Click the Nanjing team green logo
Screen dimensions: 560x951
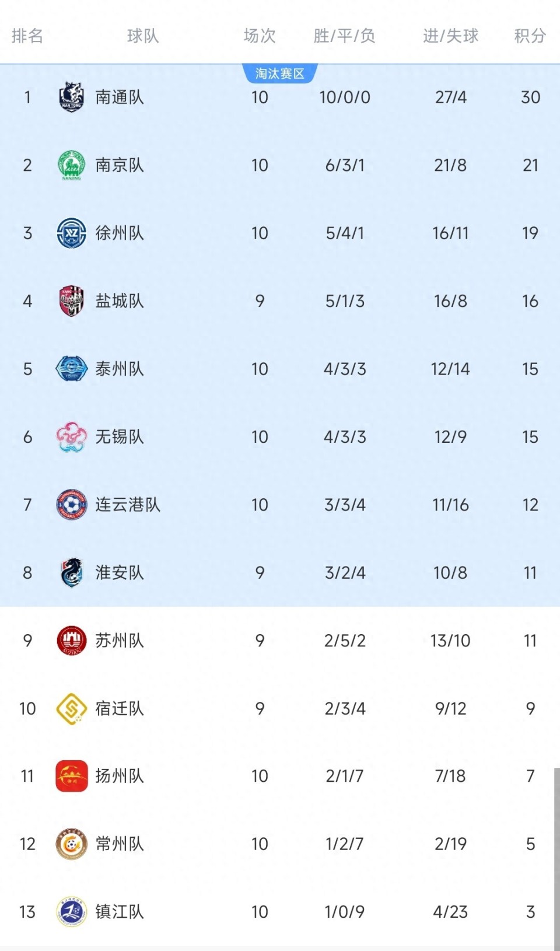[x=72, y=165]
